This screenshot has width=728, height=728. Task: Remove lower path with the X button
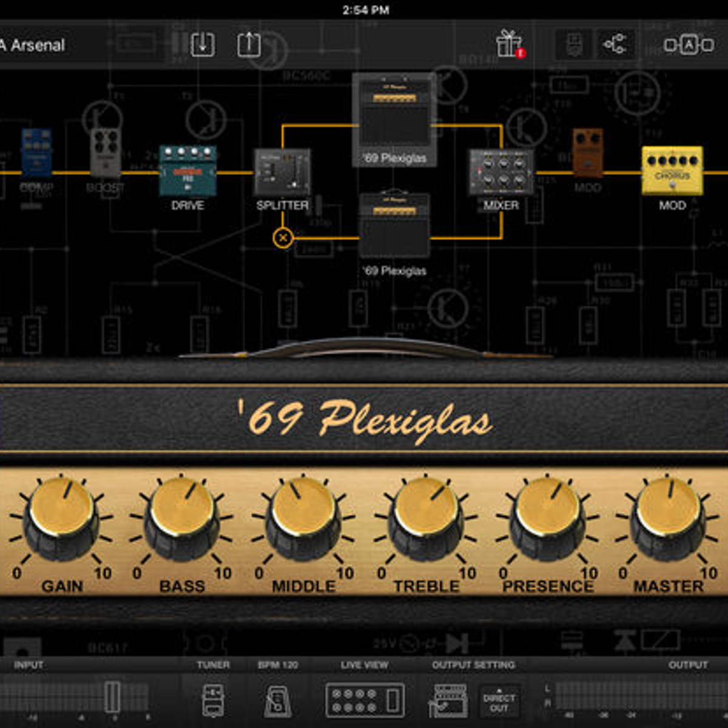283,238
